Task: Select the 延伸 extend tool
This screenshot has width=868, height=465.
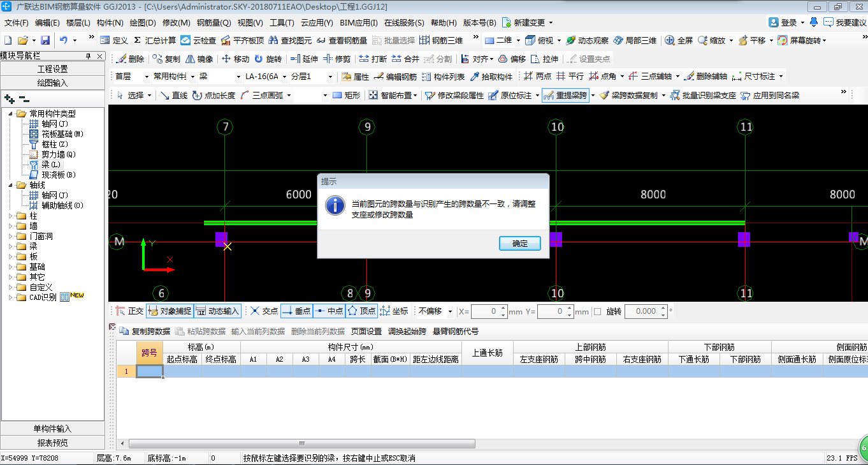Action: click(304, 59)
